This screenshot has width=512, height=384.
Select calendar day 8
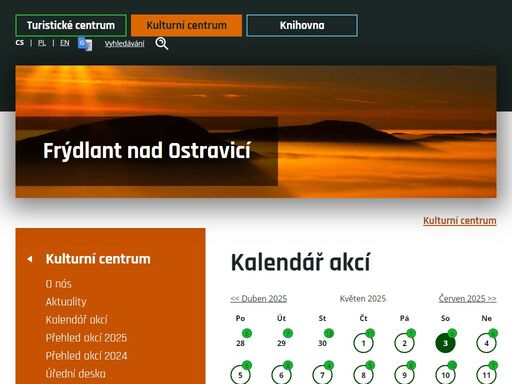tap(363, 375)
